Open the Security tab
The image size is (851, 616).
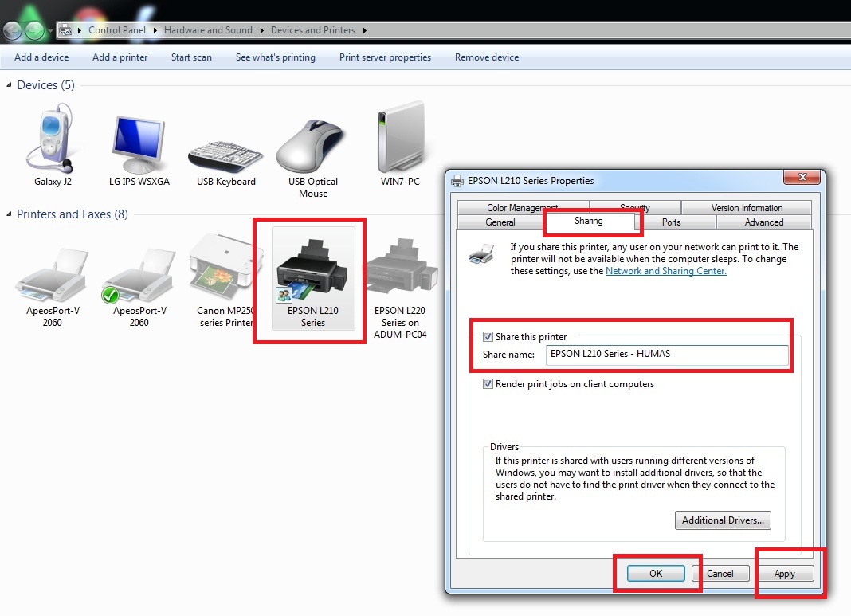click(635, 208)
